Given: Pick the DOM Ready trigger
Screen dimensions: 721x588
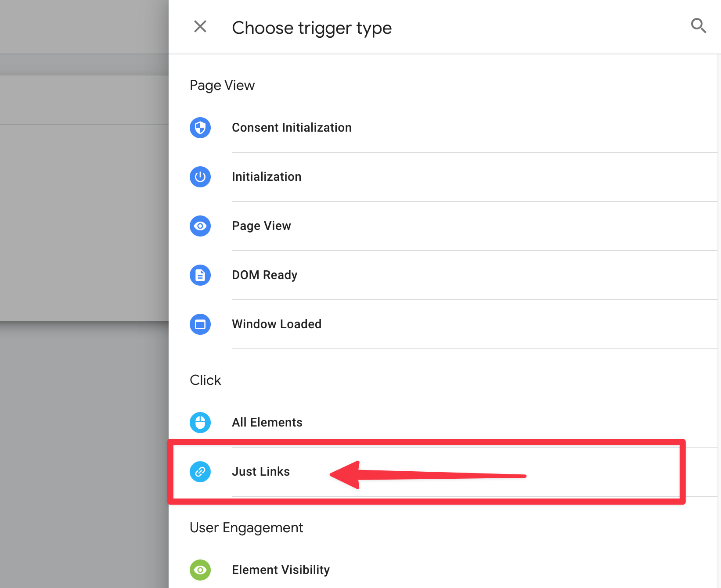Looking at the screenshot, I should tap(443, 275).
